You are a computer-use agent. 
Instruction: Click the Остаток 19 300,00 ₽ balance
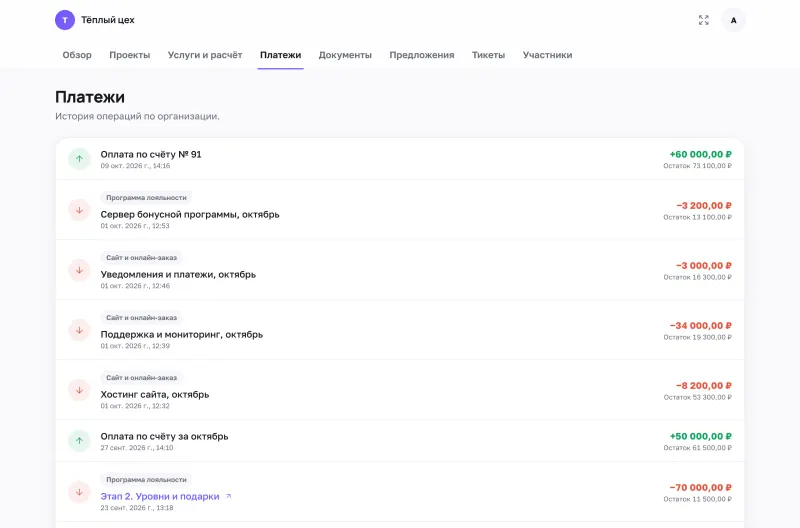[x=697, y=337]
